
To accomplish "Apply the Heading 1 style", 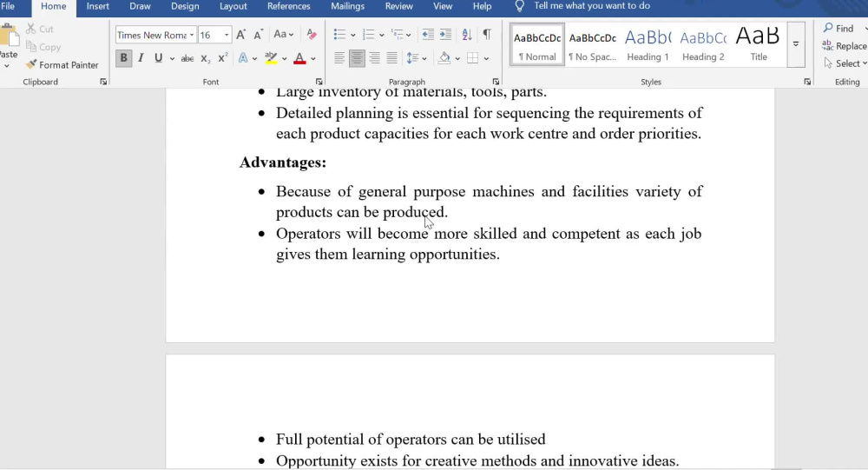I will click(648, 45).
